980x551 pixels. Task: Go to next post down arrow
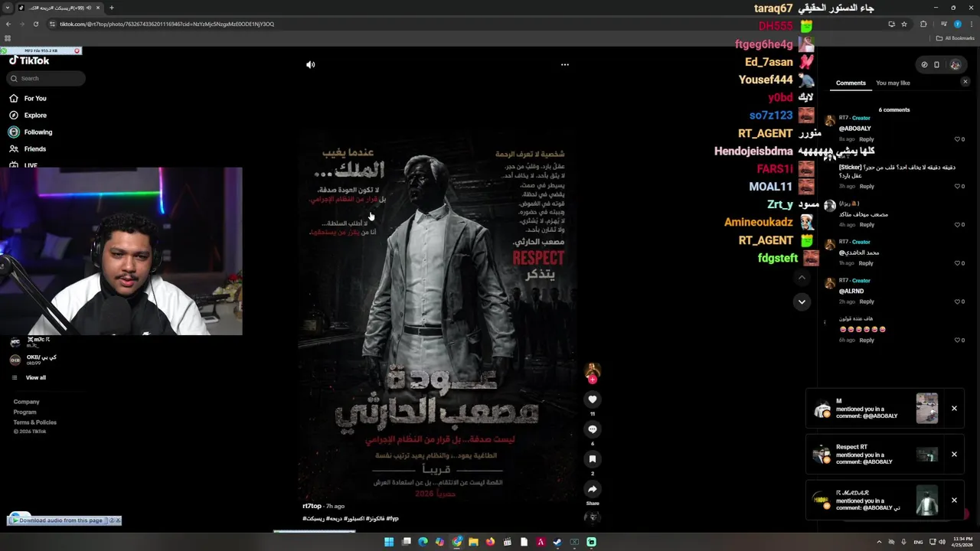(802, 302)
